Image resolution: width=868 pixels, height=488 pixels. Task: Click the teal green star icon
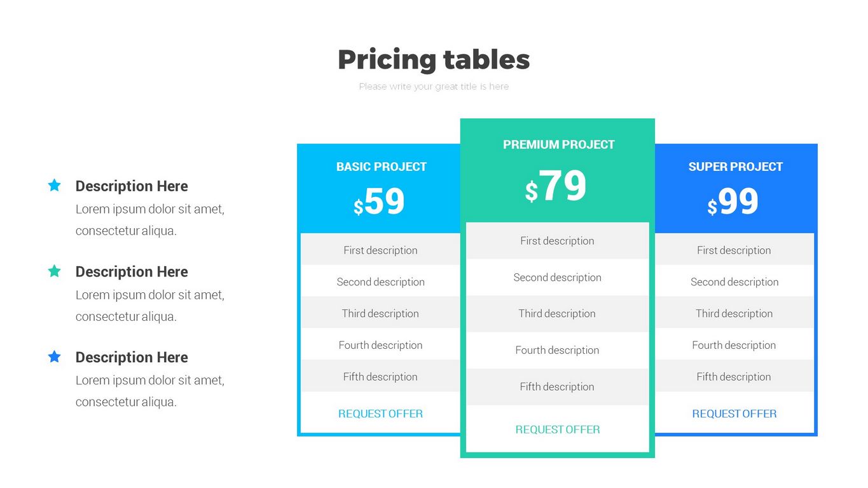click(55, 271)
